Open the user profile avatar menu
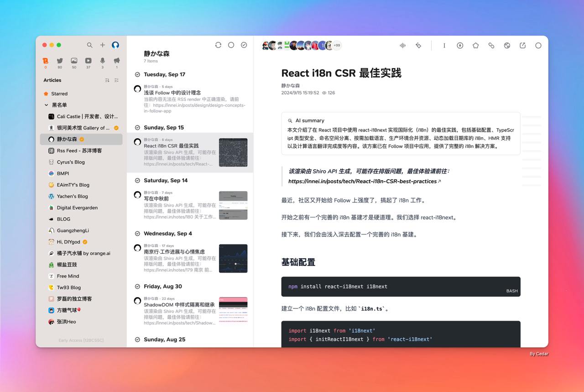This screenshot has height=392, width=584. click(115, 45)
